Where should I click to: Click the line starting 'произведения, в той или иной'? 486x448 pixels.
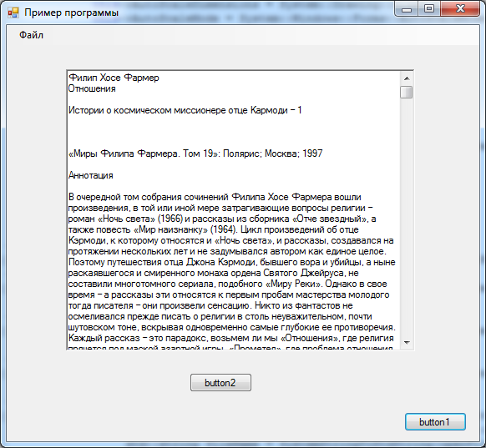click(220, 208)
